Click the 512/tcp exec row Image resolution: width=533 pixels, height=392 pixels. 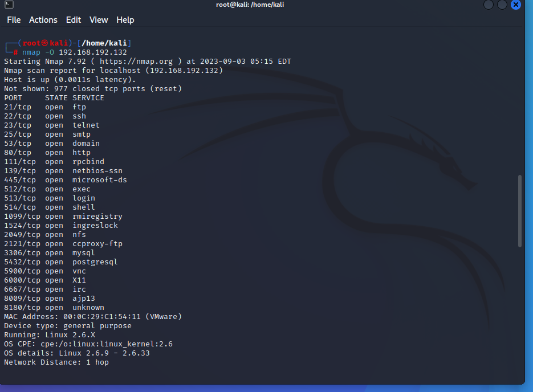pos(47,189)
